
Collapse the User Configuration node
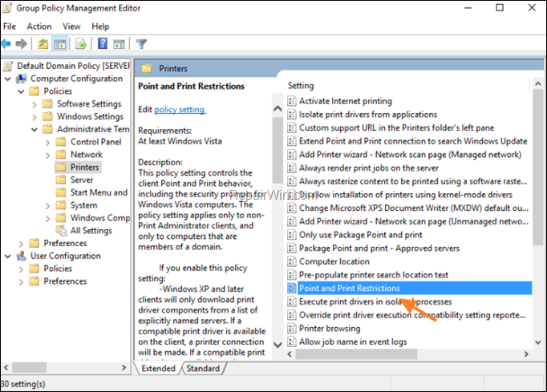tap(8, 257)
